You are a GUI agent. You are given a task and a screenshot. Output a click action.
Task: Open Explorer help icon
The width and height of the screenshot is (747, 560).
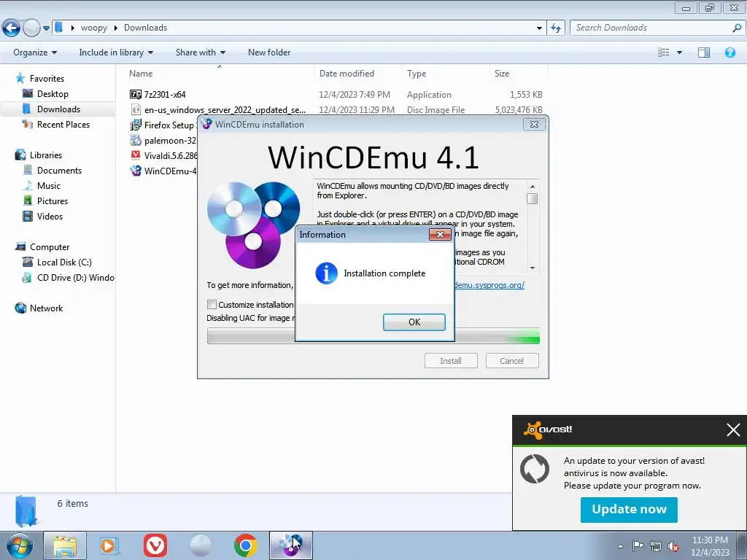click(729, 52)
